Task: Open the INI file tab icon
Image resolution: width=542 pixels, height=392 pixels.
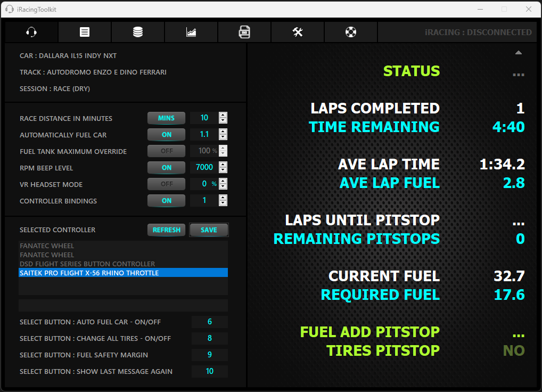Action: pos(244,32)
